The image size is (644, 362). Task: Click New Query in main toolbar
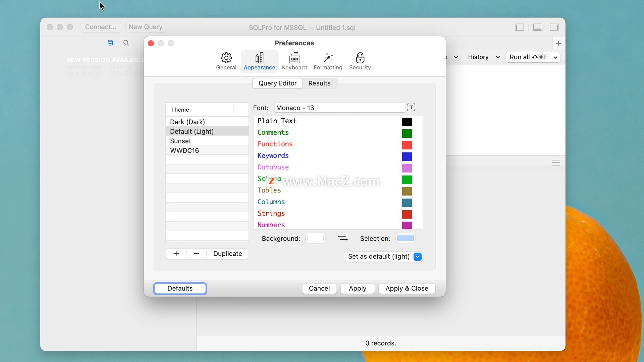145,27
